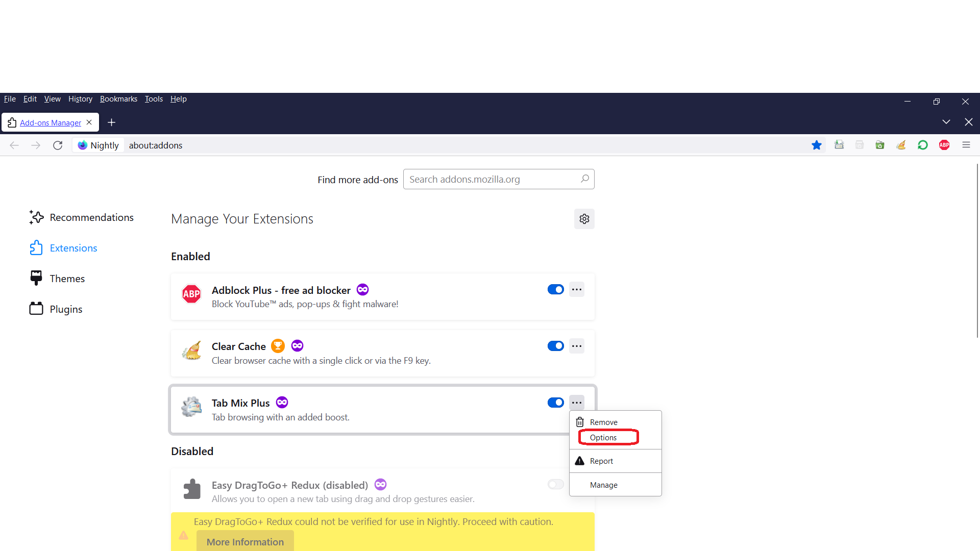Click the tab bar close X at far right
The image size is (980, 551).
[x=969, y=122]
